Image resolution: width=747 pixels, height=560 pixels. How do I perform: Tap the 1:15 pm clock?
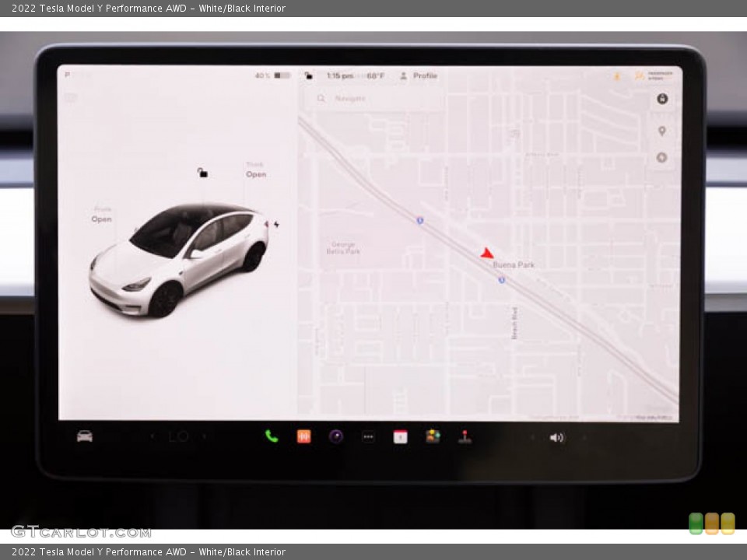coord(340,75)
